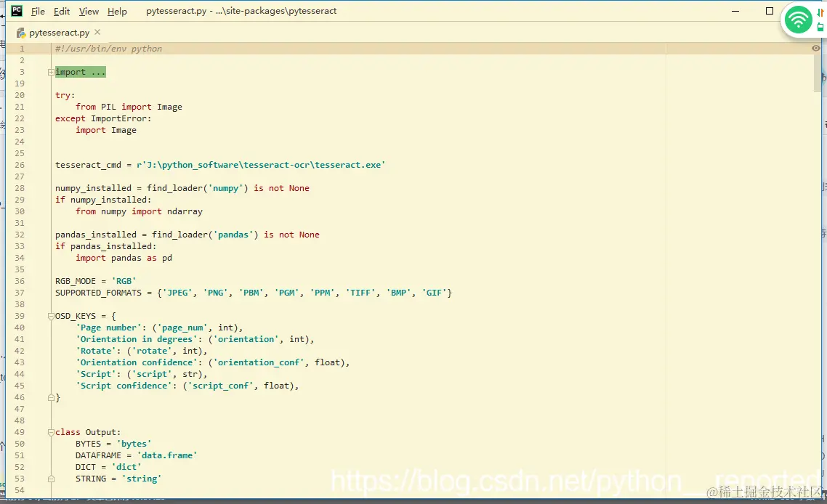Click the 'data.frame' string value
The image size is (827, 504).
pos(167,455)
